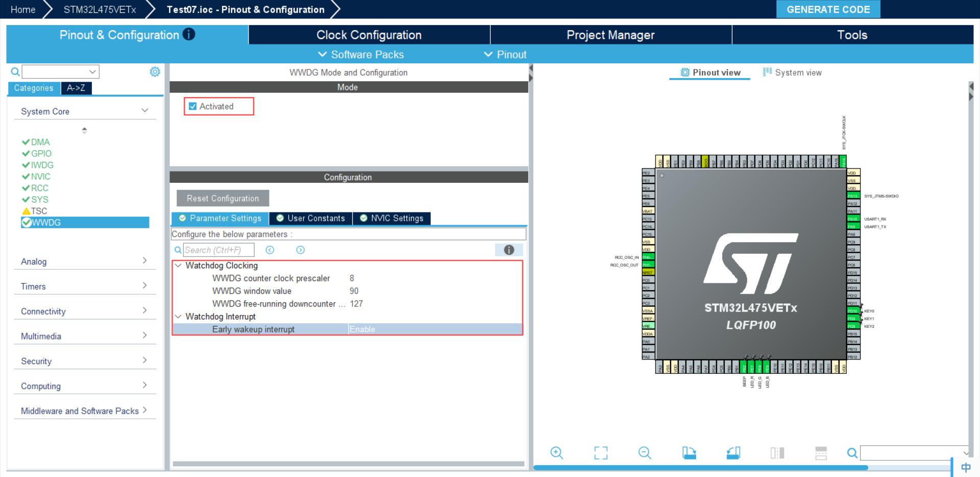Switch to Clock Configuration tab

coord(369,35)
